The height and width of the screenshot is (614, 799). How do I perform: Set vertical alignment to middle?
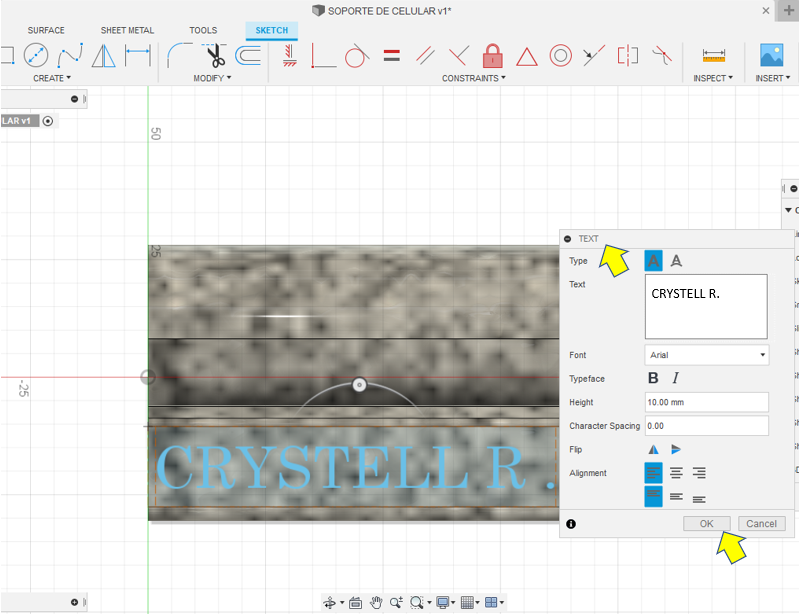676,496
